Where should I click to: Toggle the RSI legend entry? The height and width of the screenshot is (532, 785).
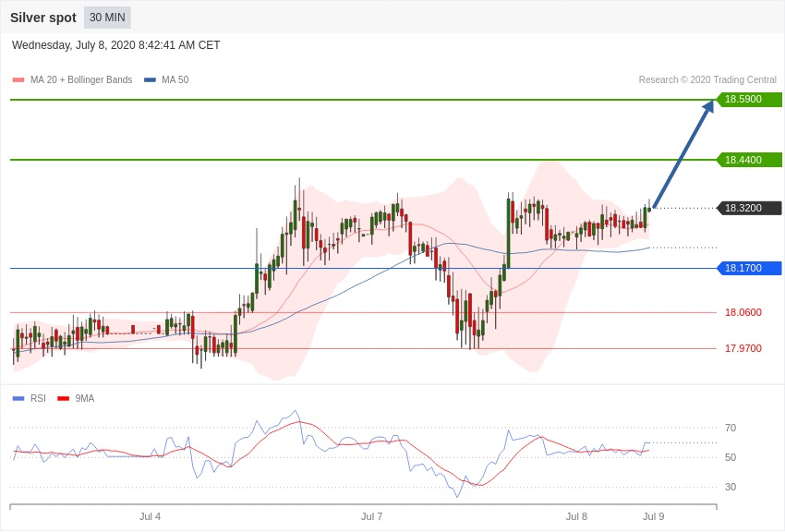coord(38,399)
